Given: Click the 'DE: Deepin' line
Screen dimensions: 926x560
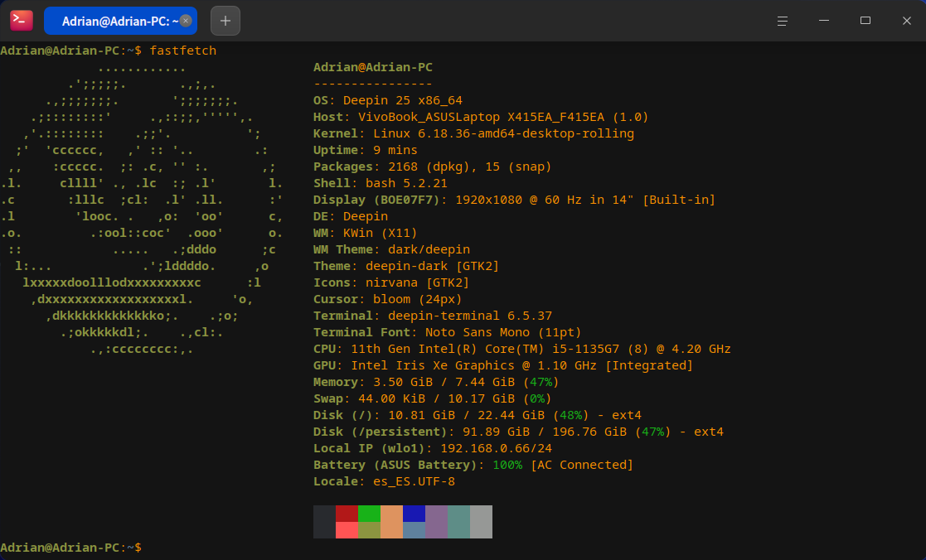Looking at the screenshot, I should pos(351,216).
